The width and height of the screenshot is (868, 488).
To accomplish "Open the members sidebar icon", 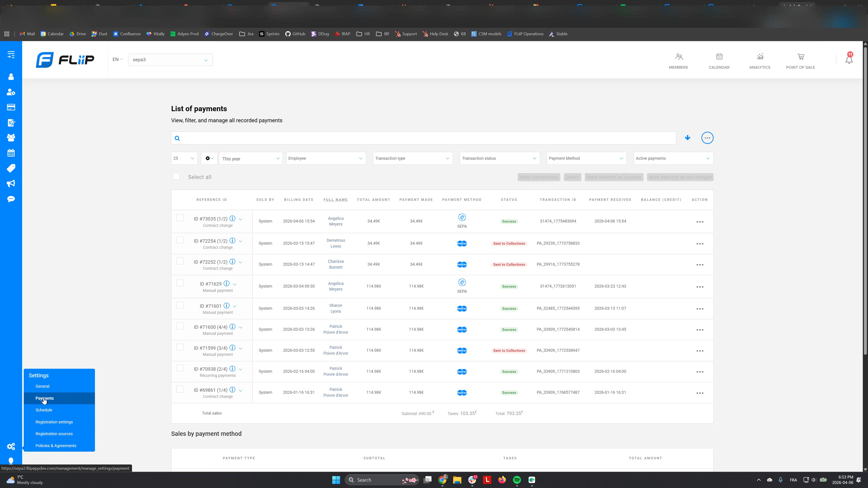I will [11, 77].
